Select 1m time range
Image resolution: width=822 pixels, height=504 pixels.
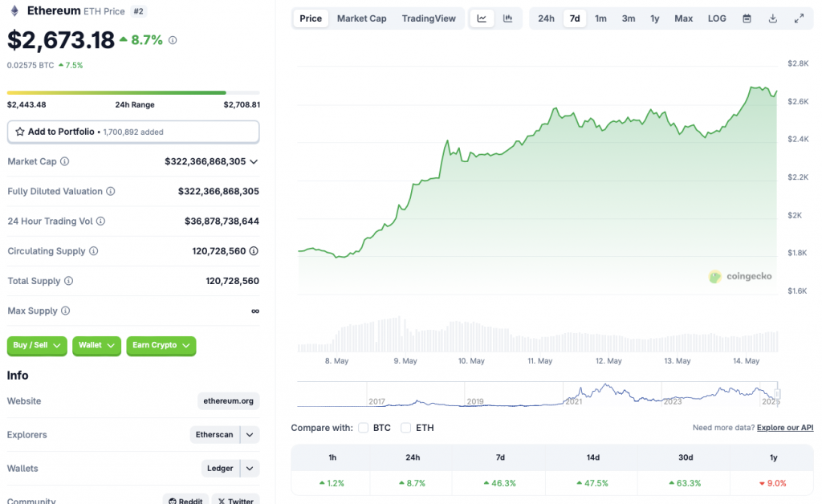[600, 18]
